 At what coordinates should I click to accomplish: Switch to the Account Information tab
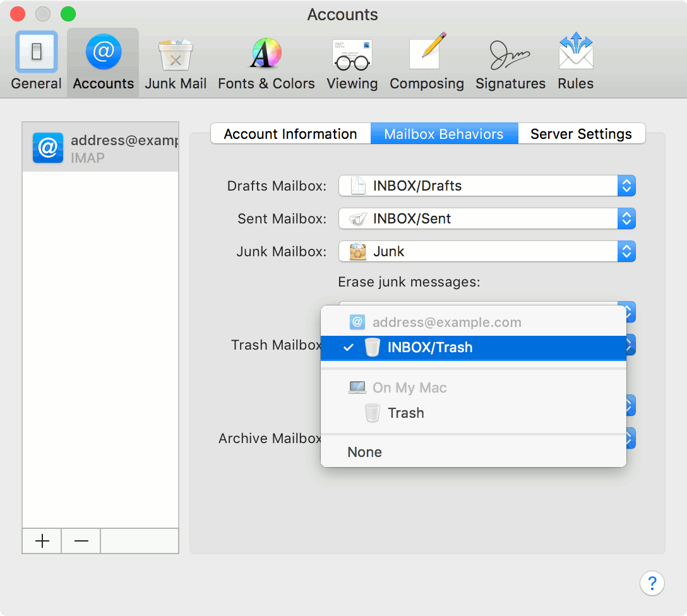(x=290, y=134)
